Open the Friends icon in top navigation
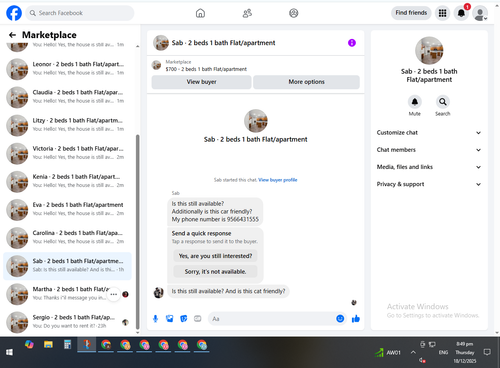This screenshot has height=368, width=500. tap(247, 13)
